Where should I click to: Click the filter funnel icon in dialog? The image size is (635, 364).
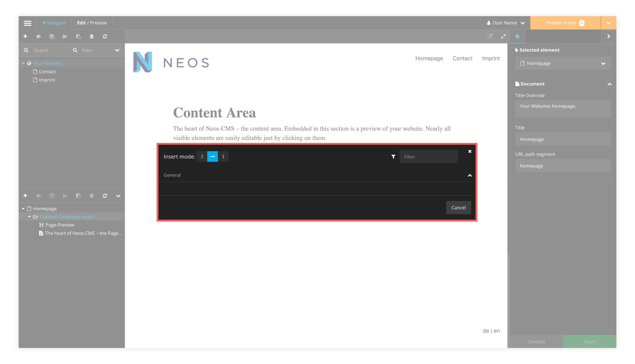tap(393, 157)
